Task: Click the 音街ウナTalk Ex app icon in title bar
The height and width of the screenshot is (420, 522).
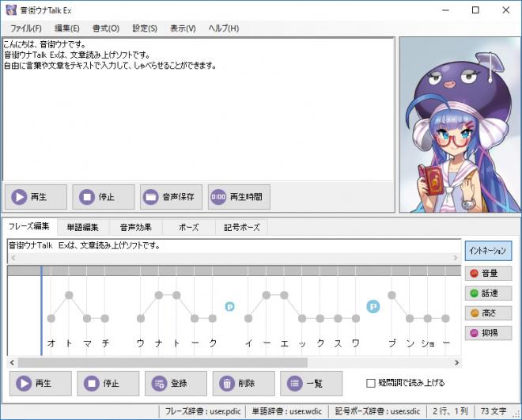Action: pyautogui.click(x=11, y=10)
